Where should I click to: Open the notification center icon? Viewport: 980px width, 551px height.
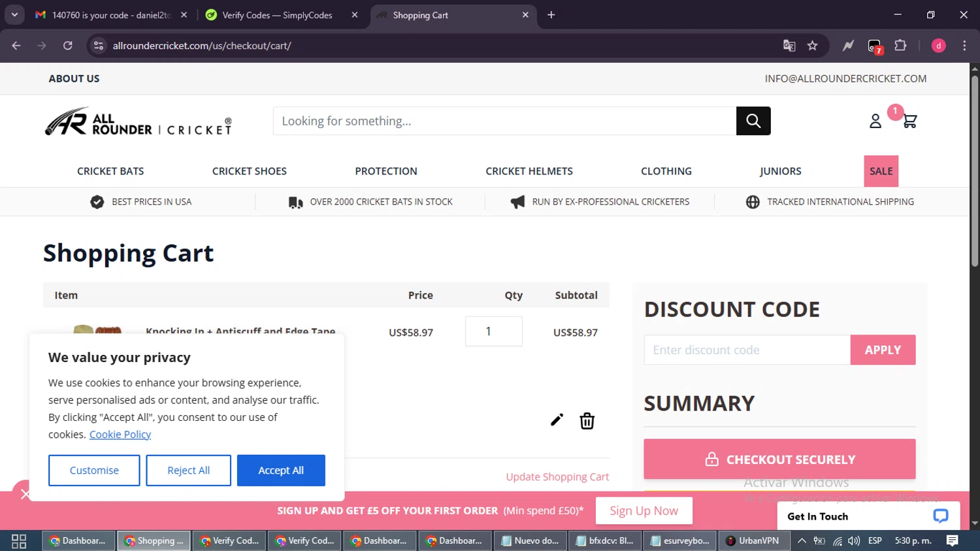click(953, 541)
